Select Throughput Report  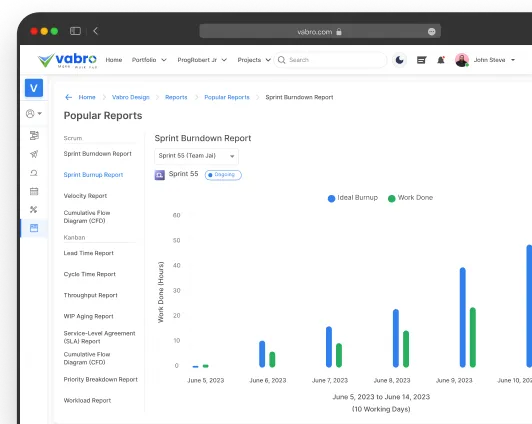(91, 295)
